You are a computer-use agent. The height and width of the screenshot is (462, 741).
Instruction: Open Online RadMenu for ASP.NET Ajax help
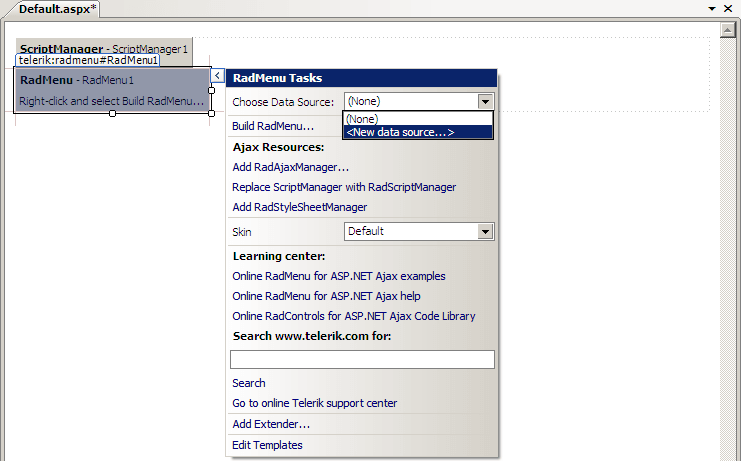click(x=326, y=296)
